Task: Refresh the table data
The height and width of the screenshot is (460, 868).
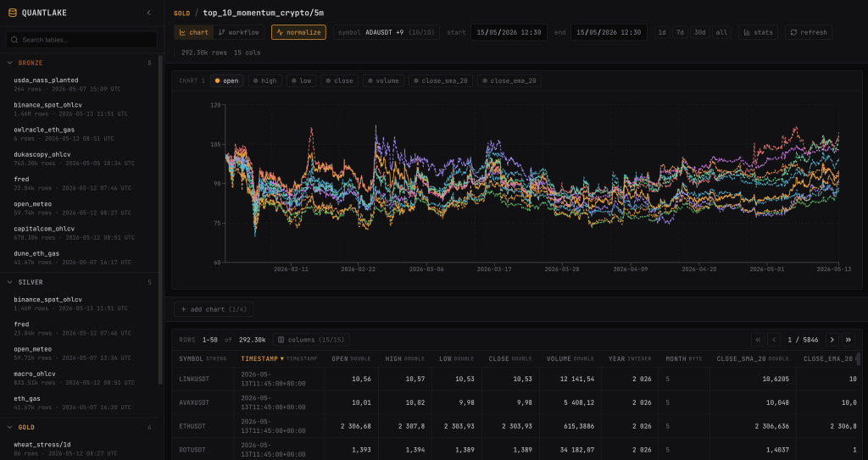Action: pos(808,32)
